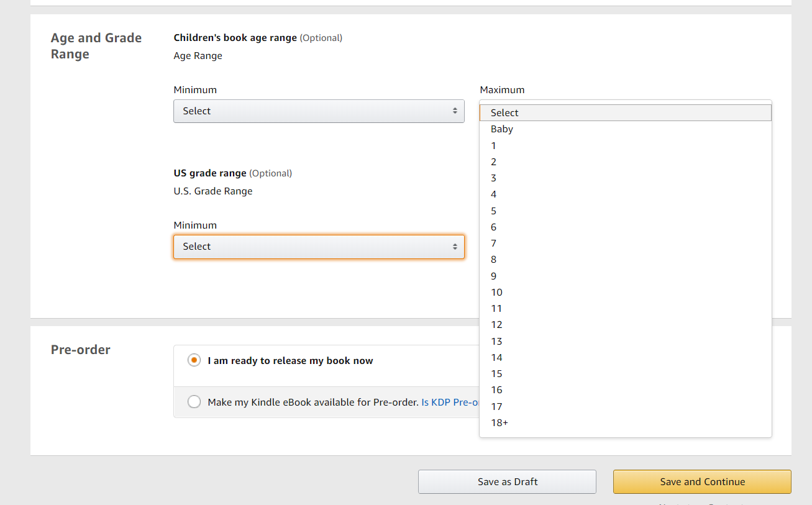The height and width of the screenshot is (505, 812).
Task: Click the Save as Draft button
Action: (507, 482)
